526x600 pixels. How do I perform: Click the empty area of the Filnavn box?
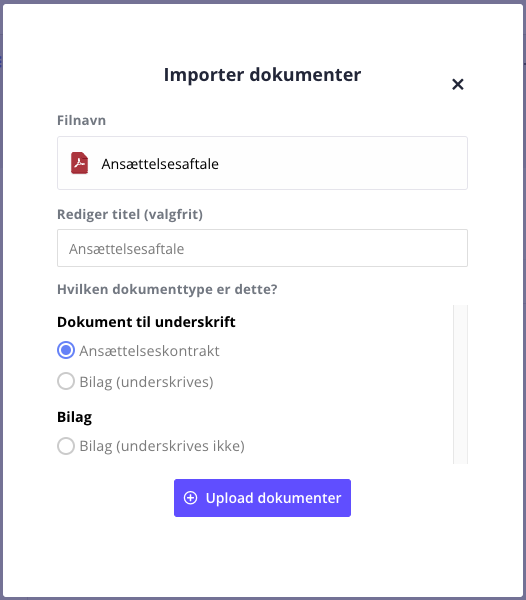coord(343,163)
